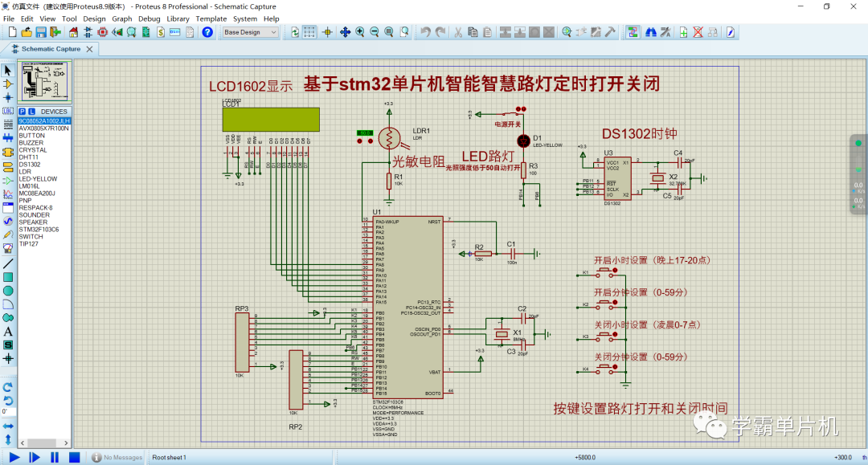This screenshot has height=465, width=868.
Task: Choose the Graph Mode tool
Action: point(8,194)
